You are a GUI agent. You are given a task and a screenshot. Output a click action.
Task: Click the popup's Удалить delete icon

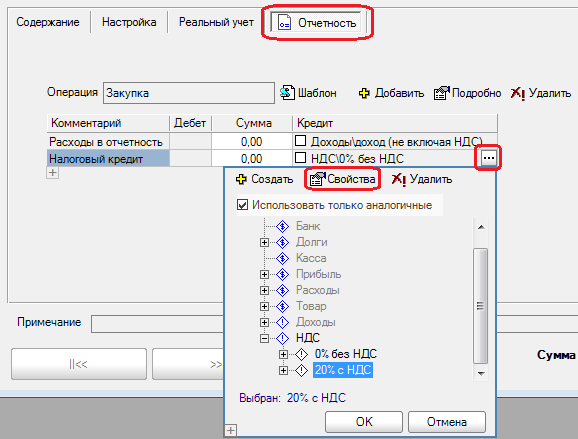(x=398, y=180)
